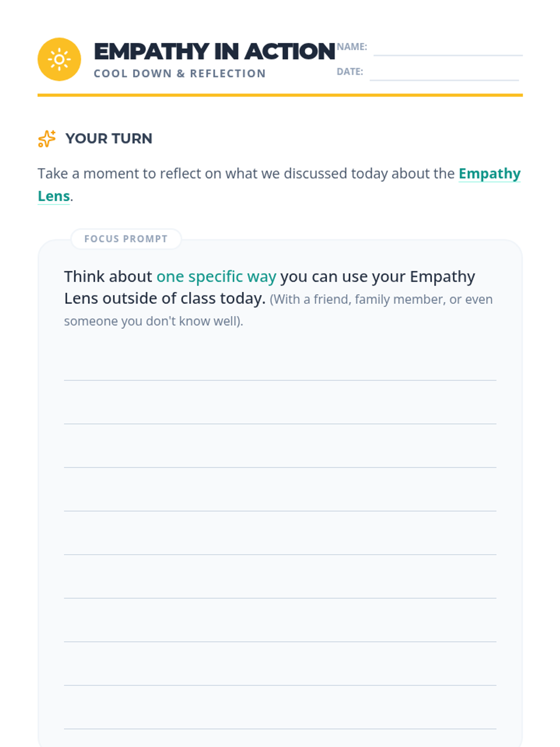Open the green 'Lens' link
560x747 pixels.
[54, 196]
